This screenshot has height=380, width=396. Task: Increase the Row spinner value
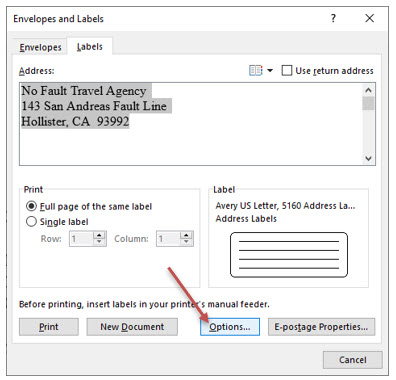pyautogui.click(x=99, y=235)
